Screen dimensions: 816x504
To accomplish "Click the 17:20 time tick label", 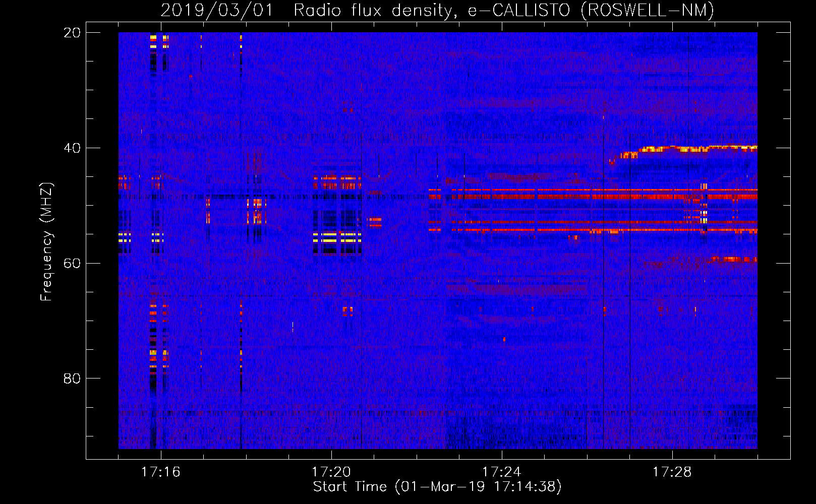I will coord(331,472).
